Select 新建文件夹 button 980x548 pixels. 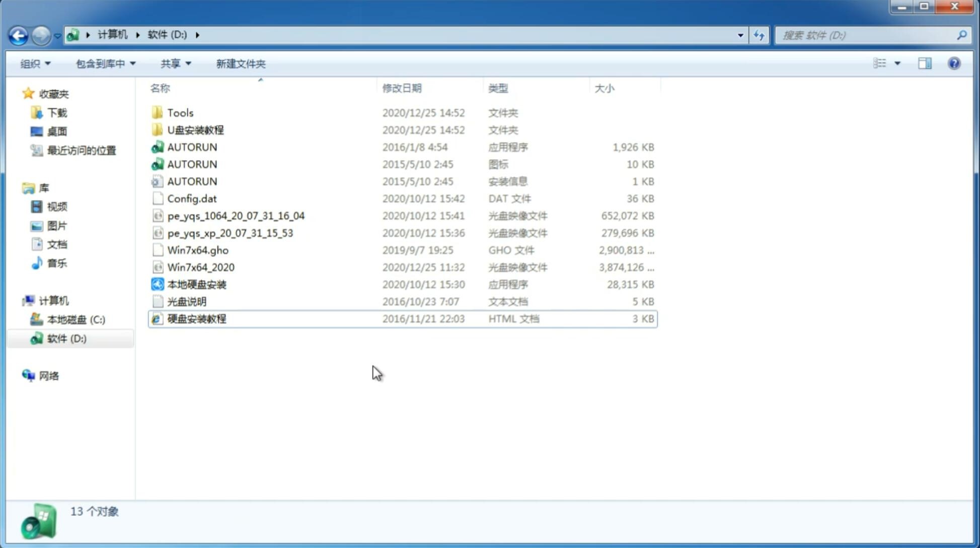point(240,63)
